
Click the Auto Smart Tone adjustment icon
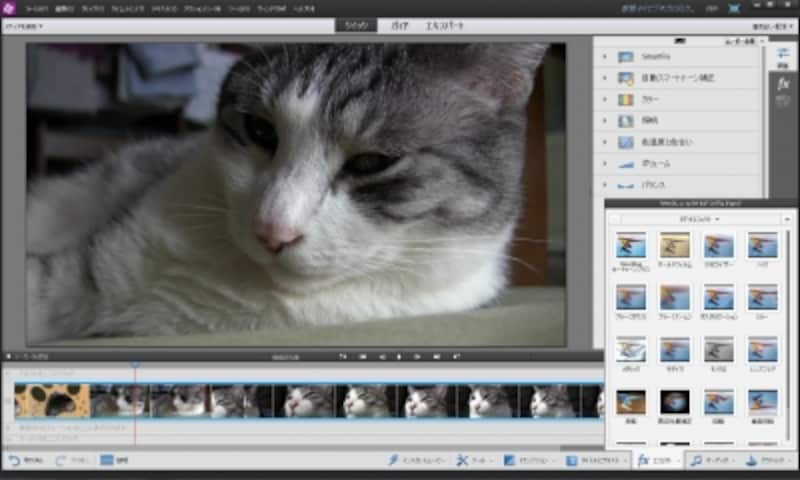click(x=626, y=78)
